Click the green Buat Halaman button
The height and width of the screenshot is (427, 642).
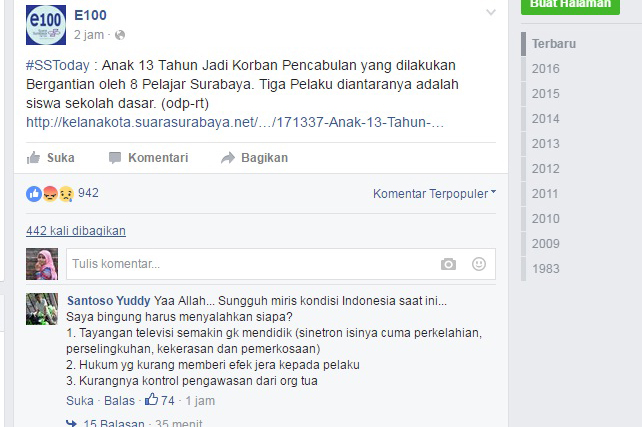point(570,5)
